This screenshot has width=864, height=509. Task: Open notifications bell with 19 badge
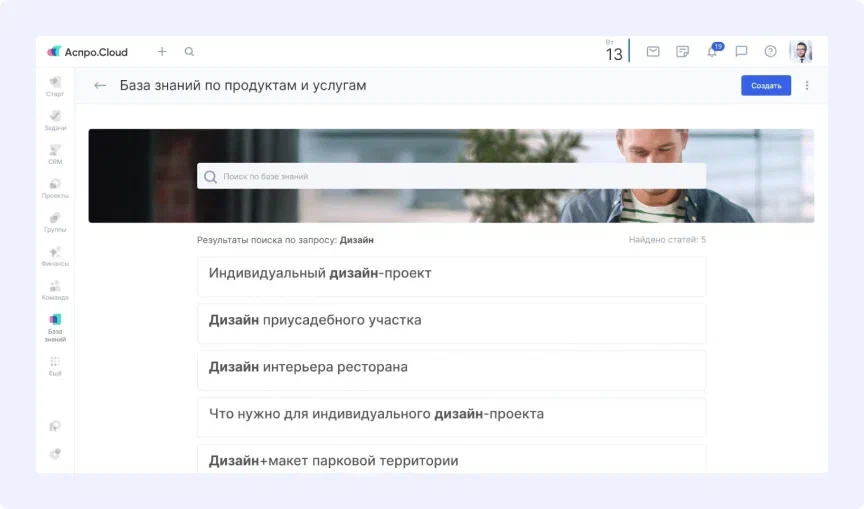[x=712, y=52]
